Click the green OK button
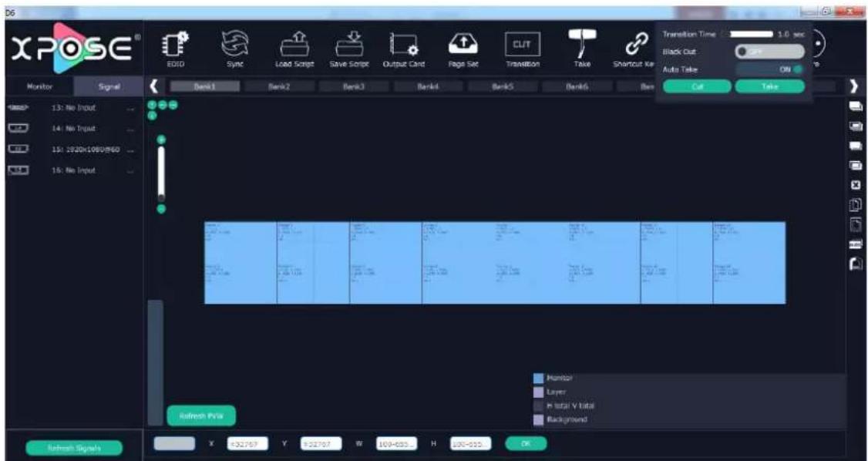 click(x=526, y=443)
